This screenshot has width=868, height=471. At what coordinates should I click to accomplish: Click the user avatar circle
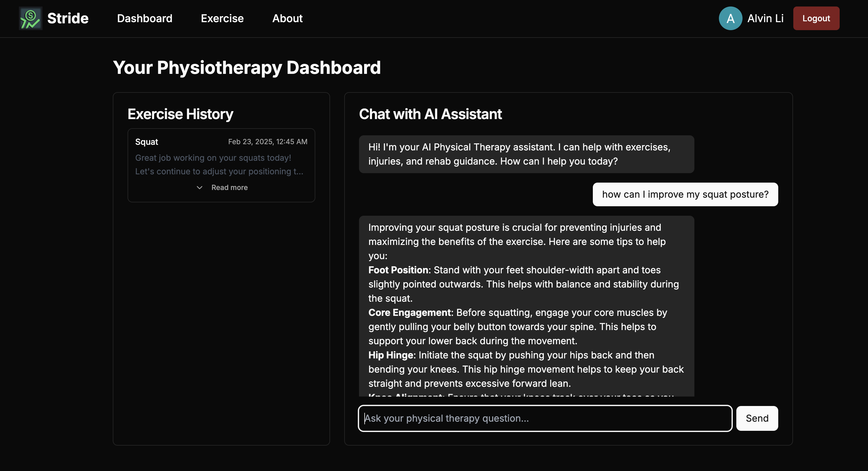(x=730, y=18)
